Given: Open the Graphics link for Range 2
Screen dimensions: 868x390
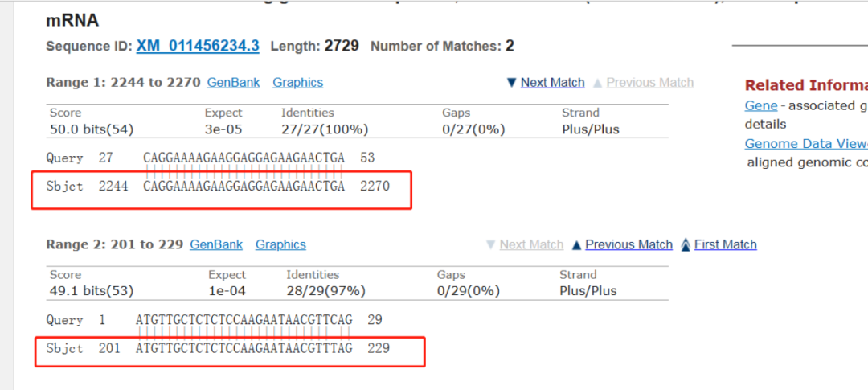Looking at the screenshot, I should coord(280,245).
